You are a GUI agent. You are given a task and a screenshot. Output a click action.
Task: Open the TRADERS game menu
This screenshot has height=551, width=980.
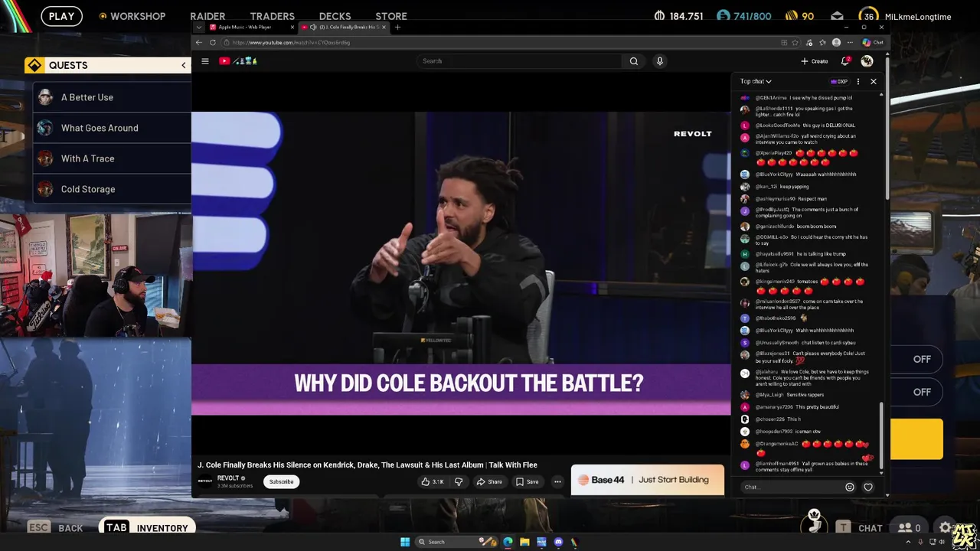272,16
